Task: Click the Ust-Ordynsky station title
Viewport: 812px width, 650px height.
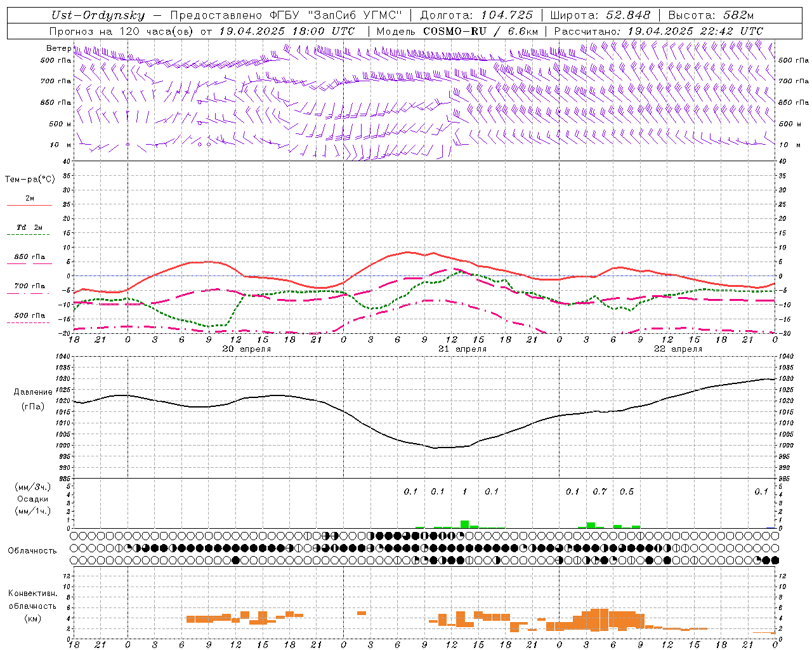Action: 98,16
